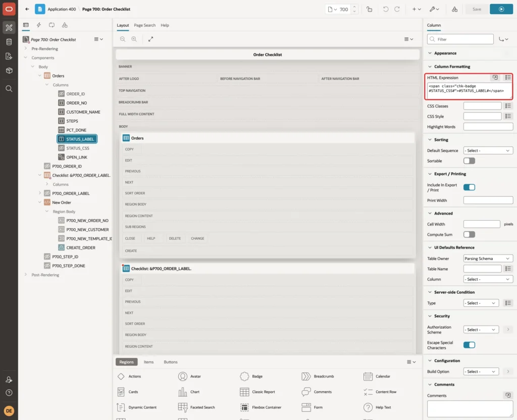Open SQL Workshop database icon in sidebar
The height and width of the screenshot is (420, 517).
click(9, 42)
